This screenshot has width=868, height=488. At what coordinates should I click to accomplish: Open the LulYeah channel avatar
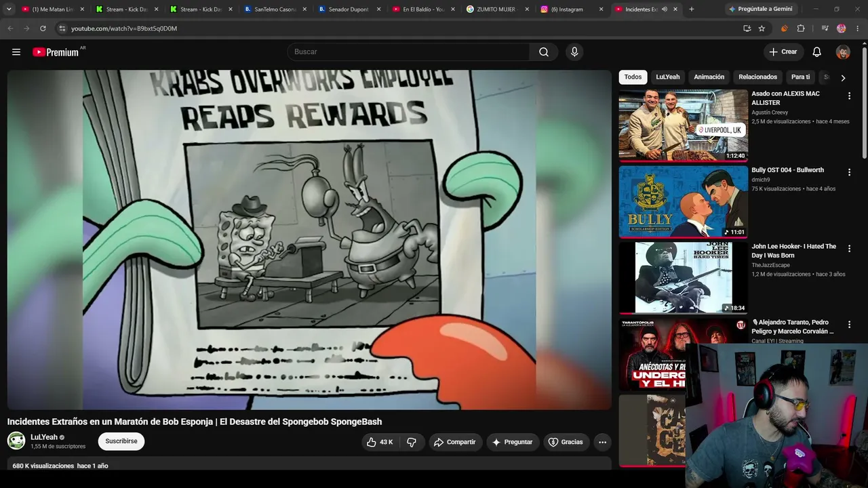click(x=16, y=441)
